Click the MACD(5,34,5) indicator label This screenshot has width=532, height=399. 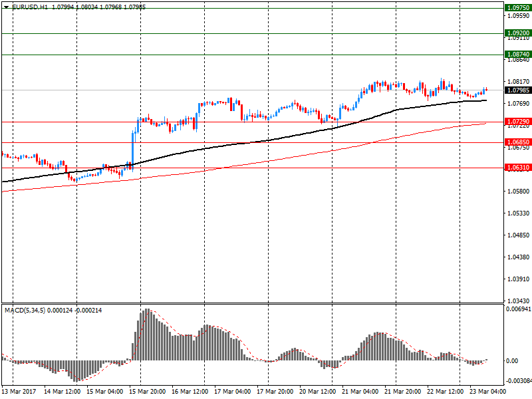[x=25, y=311]
